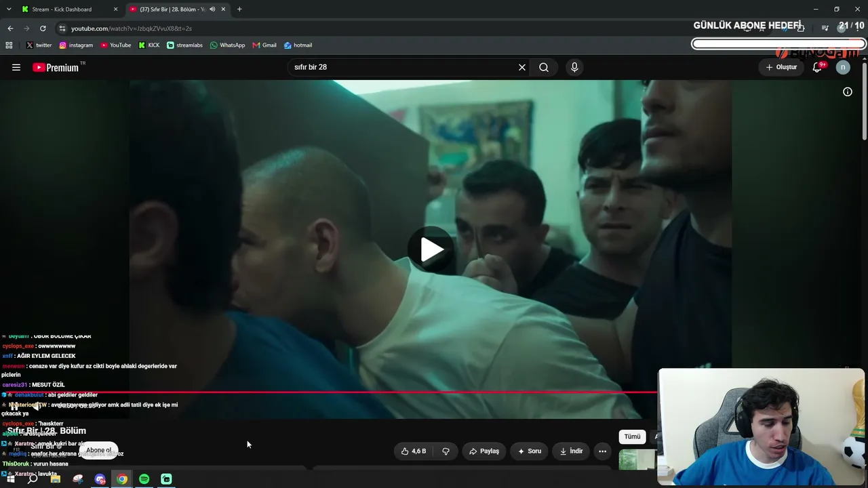View site information for youtube.com
The width and height of the screenshot is (868, 488).
point(62,28)
